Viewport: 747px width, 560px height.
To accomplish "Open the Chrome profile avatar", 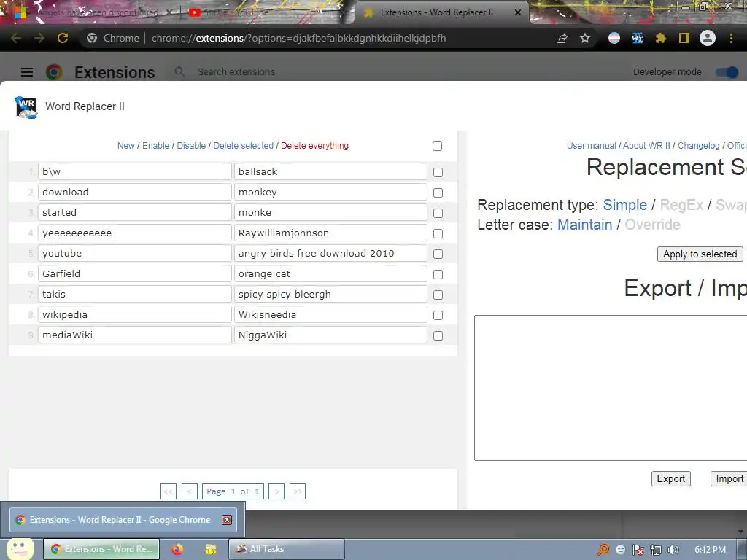I will pyautogui.click(x=708, y=38).
